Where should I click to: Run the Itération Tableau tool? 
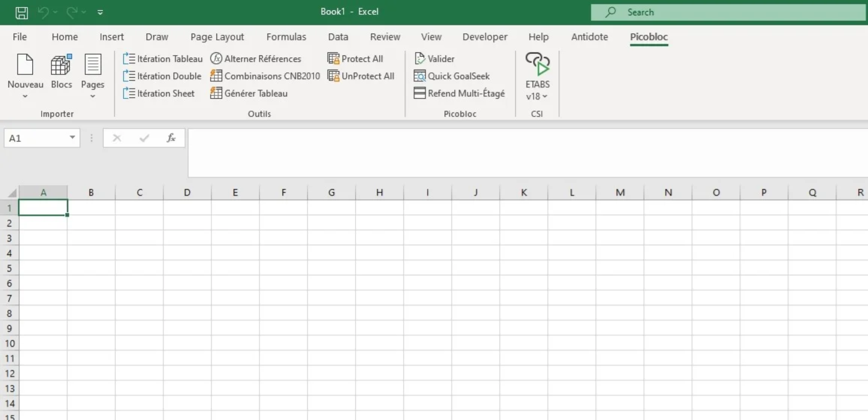click(163, 59)
